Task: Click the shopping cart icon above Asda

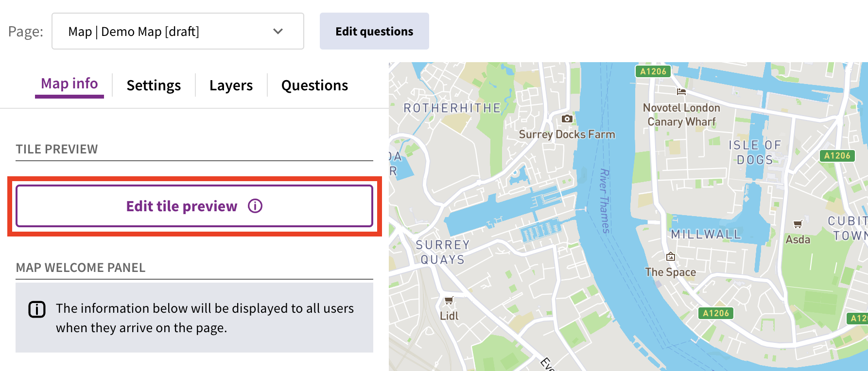Action: (798, 224)
